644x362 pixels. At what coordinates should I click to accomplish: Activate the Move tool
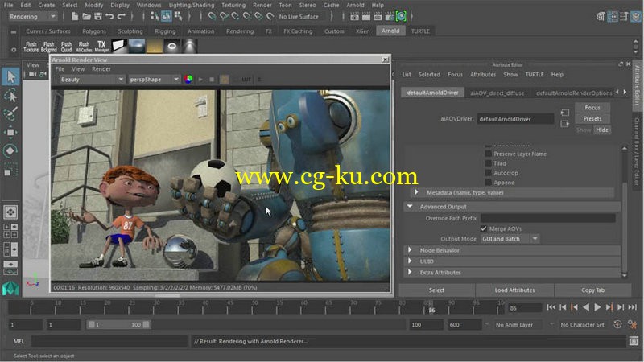(10, 132)
